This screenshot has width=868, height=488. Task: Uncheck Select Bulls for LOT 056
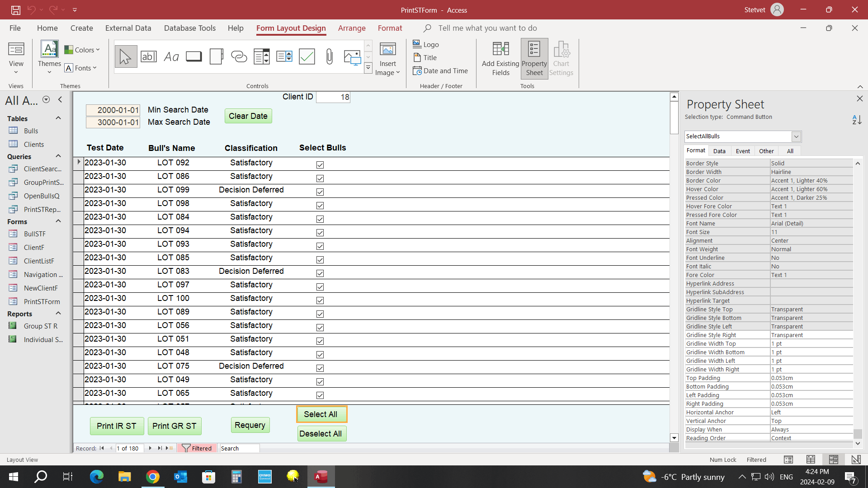[x=320, y=328]
